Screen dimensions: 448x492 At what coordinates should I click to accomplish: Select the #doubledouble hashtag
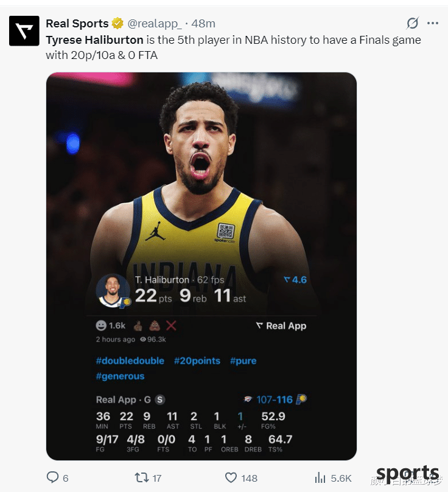[x=130, y=361]
